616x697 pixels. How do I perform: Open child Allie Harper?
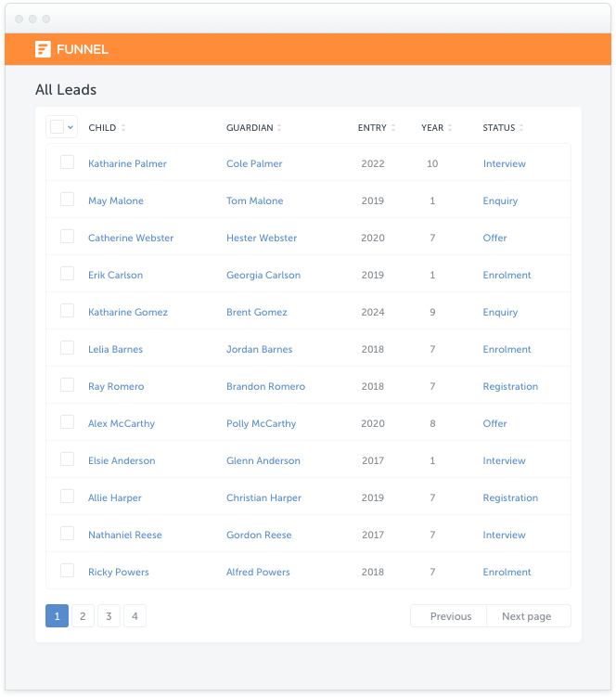pyautogui.click(x=115, y=497)
